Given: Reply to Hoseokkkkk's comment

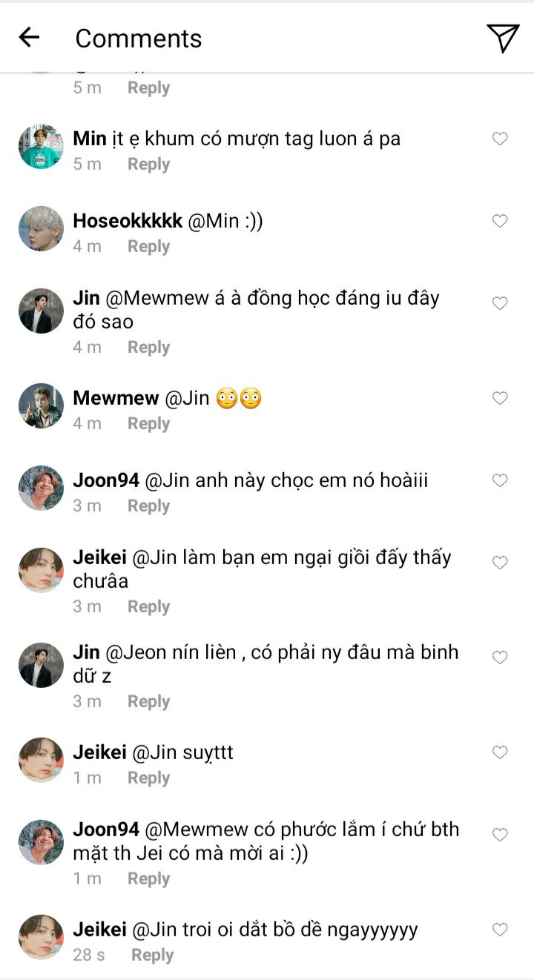Looking at the screenshot, I should tap(148, 247).
